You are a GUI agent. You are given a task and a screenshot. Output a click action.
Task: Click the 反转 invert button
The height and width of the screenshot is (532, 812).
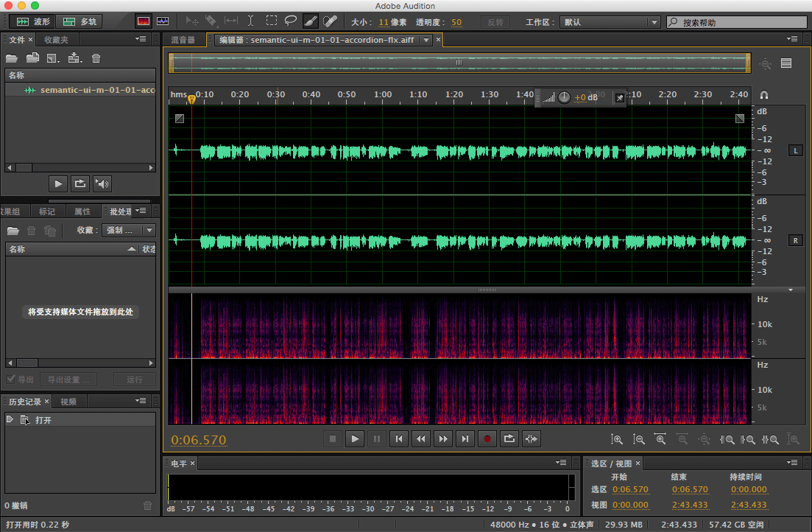495,22
